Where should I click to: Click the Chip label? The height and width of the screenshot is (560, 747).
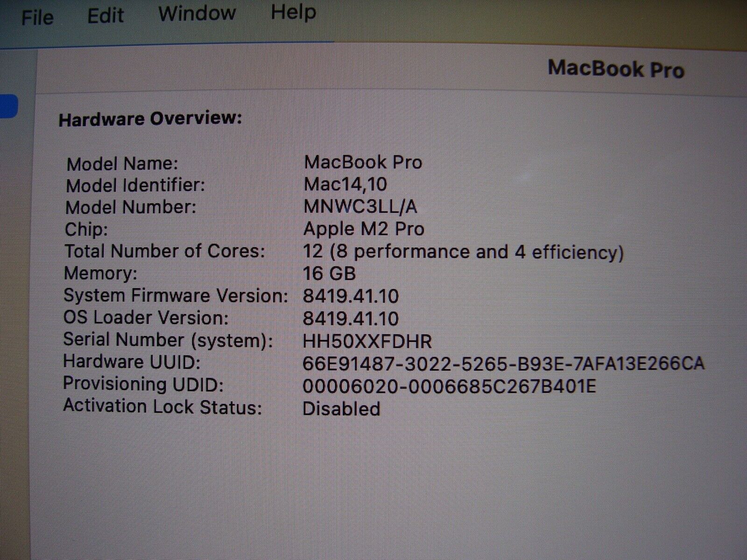(86, 230)
